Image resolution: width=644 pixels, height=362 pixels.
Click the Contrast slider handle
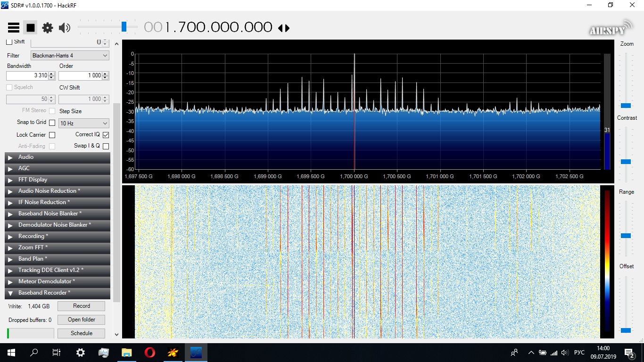coord(626,162)
